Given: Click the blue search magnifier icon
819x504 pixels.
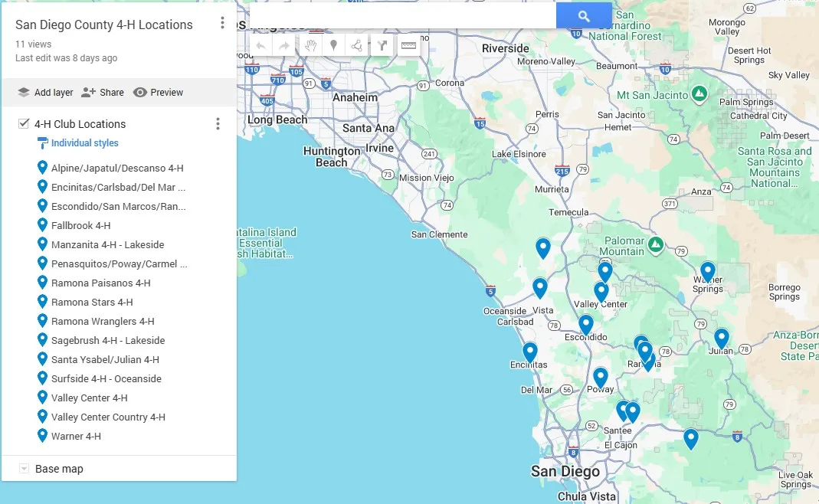Looking at the screenshot, I should 584,15.
